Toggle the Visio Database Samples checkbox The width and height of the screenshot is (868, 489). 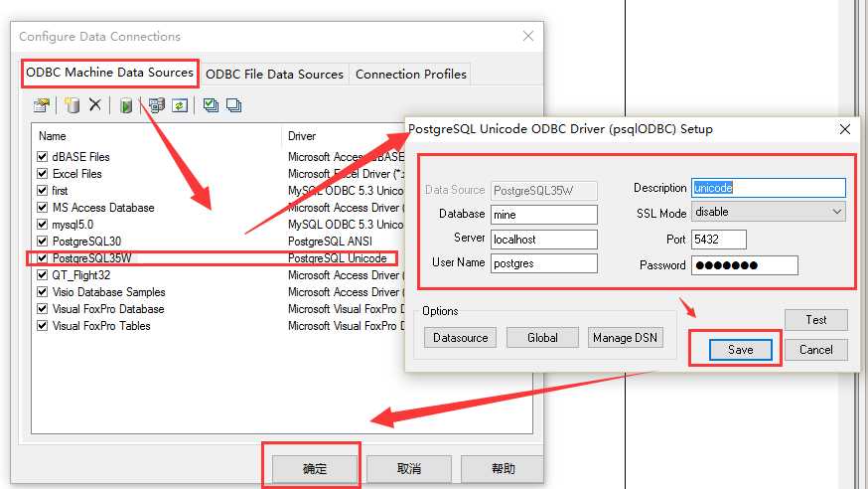(42, 292)
